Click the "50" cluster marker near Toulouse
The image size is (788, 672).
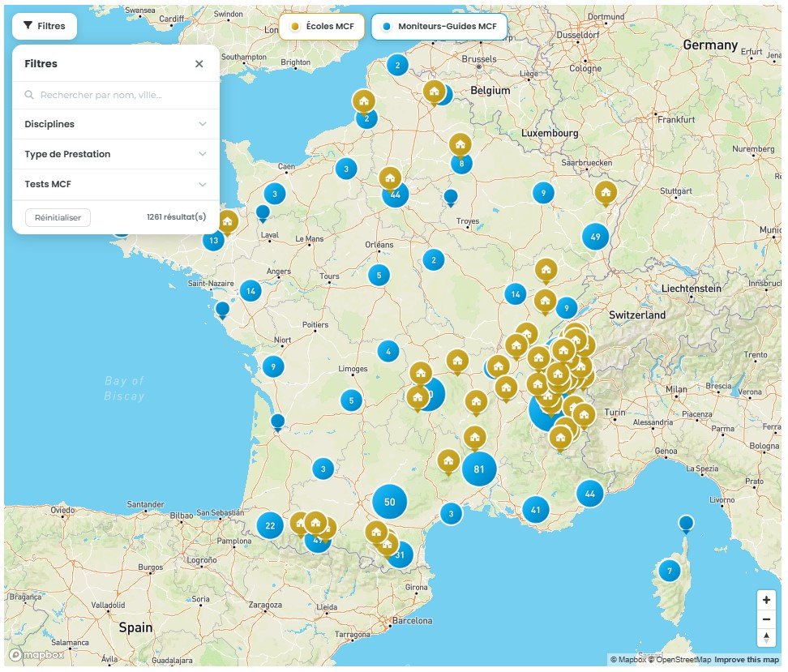point(390,501)
